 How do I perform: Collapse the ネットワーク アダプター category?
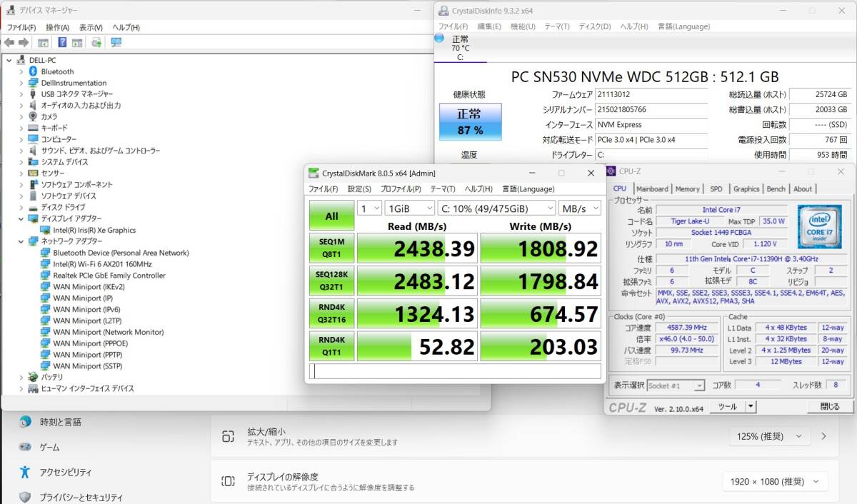pyautogui.click(x=21, y=241)
